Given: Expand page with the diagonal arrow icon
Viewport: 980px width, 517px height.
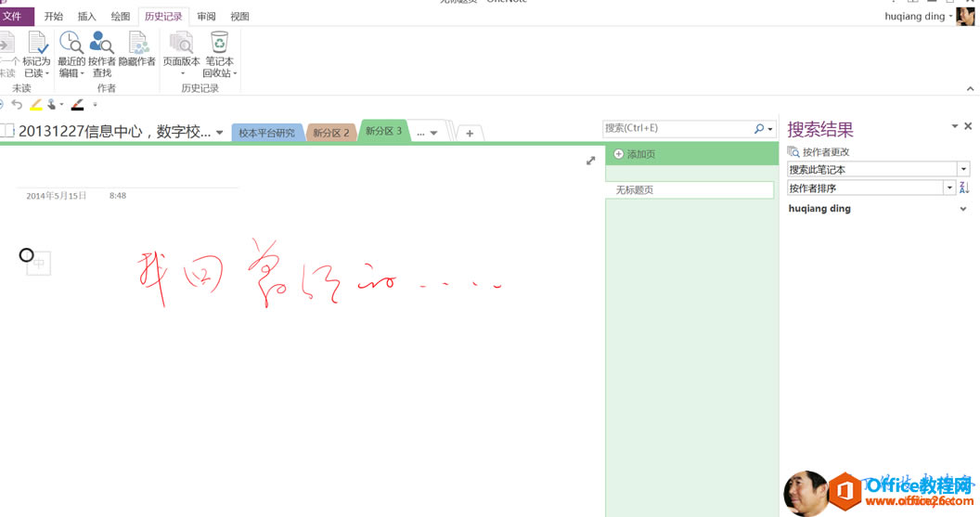Looking at the screenshot, I should tap(590, 161).
